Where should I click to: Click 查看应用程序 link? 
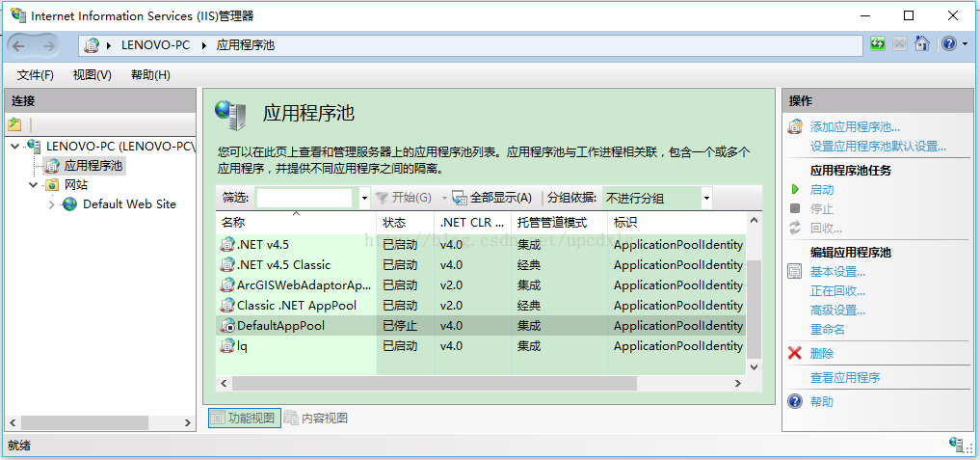pyautogui.click(x=845, y=377)
